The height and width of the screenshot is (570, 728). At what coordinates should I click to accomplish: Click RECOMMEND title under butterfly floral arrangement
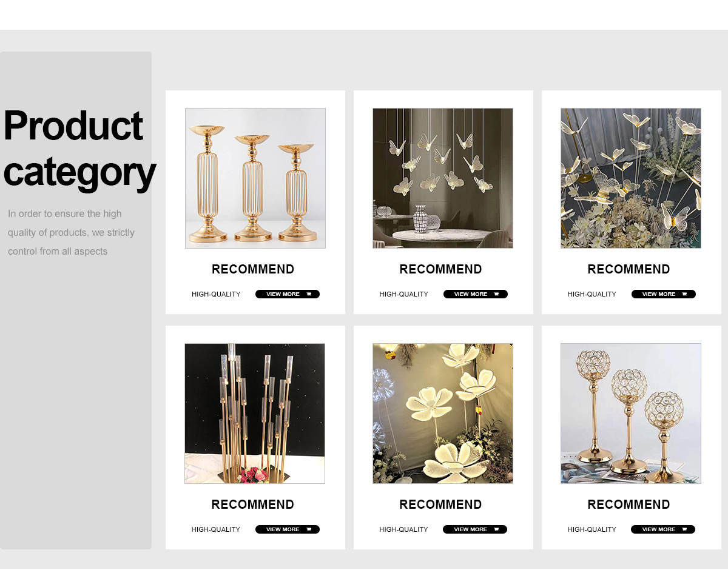tap(629, 269)
